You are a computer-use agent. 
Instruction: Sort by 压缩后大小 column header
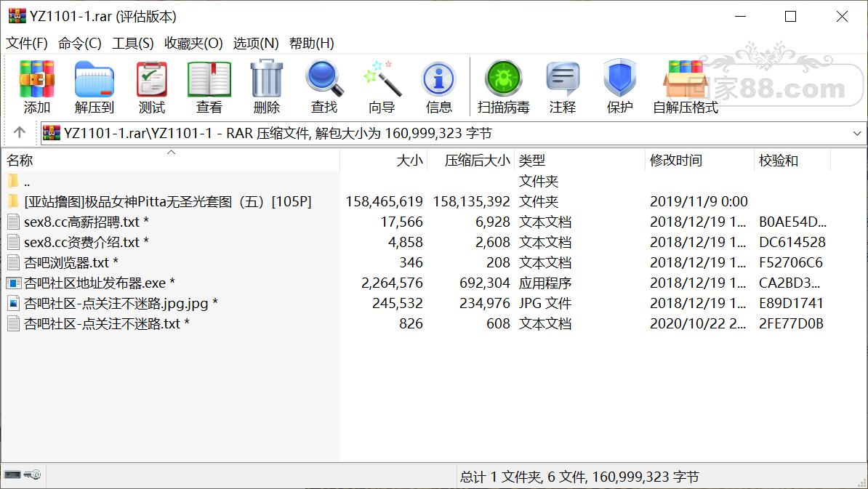pos(470,161)
